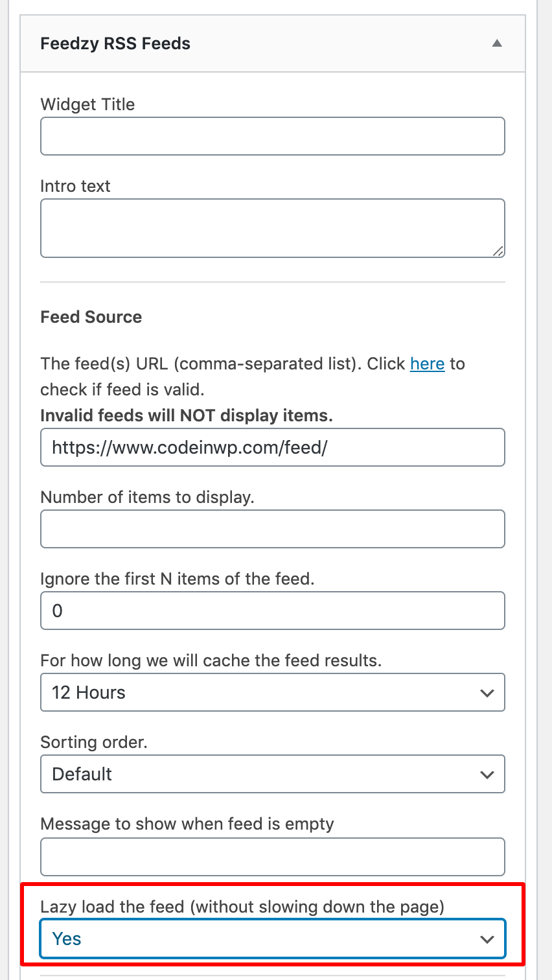The image size is (552, 980).
Task: Click the feed URL input with codeinwp.com
Action: pyautogui.click(x=272, y=447)
